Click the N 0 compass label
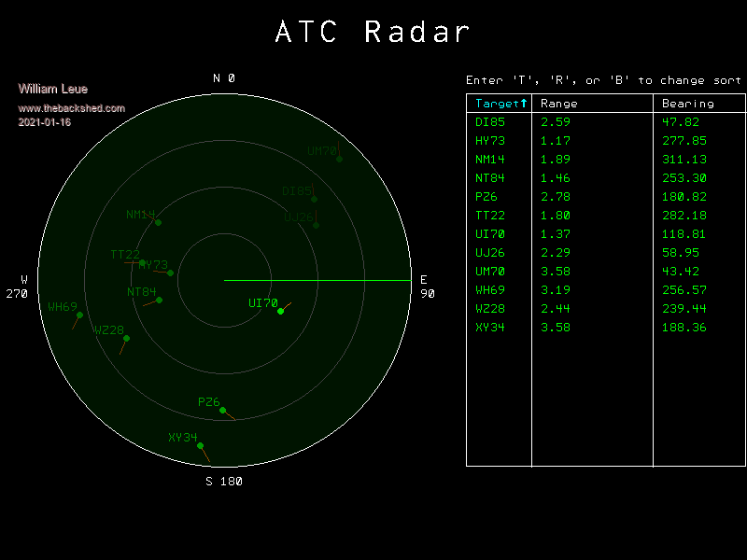747x560 pixels. tap(224, 78)
